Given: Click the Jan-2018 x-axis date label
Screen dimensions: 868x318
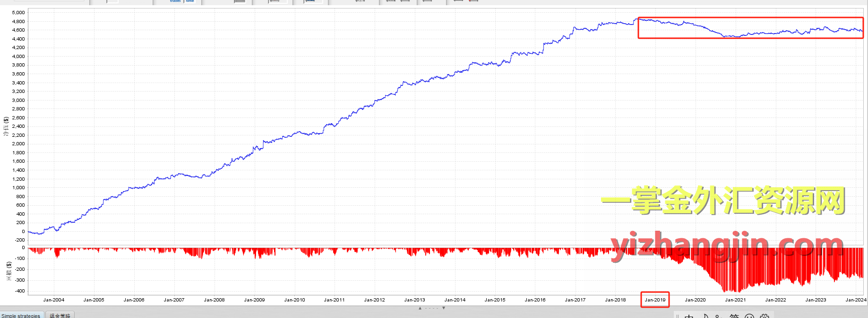Looking at the screenshot, I should [x=616, y=300].
